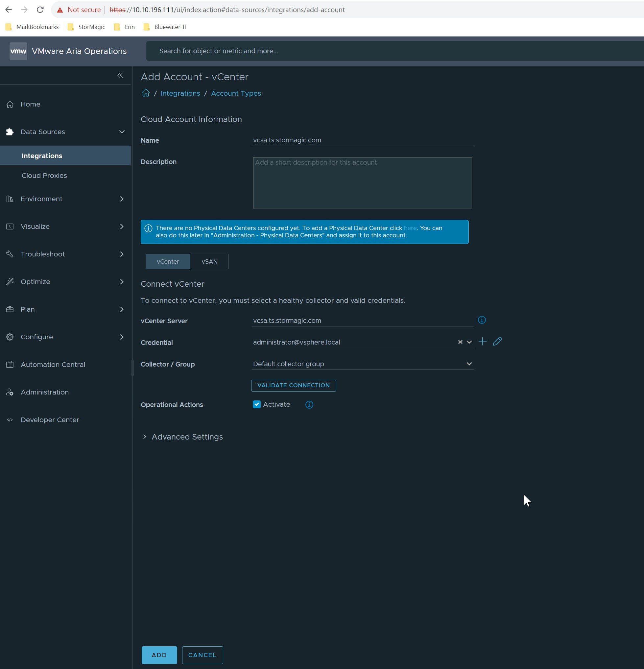Open the StorMagic bookmark folder
This screenshot has height=669, width=644.
86,27
